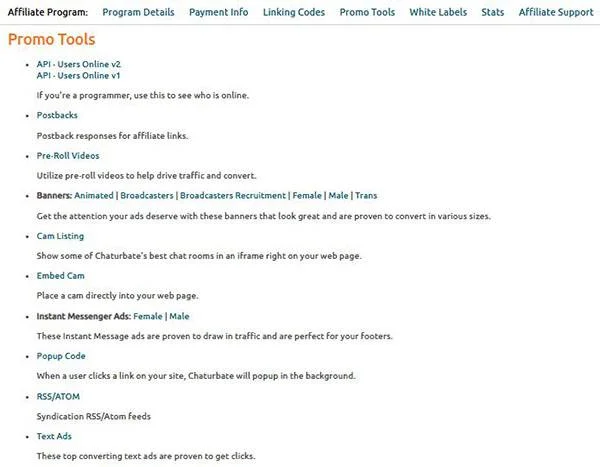Open Linking Codes in navigation
This screenshot has height=467, width=600.
point(294,12)
